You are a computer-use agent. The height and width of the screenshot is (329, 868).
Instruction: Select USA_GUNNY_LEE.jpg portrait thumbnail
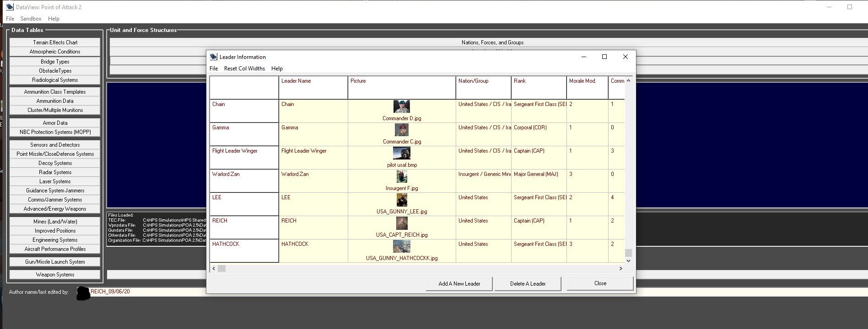(402, 200)
